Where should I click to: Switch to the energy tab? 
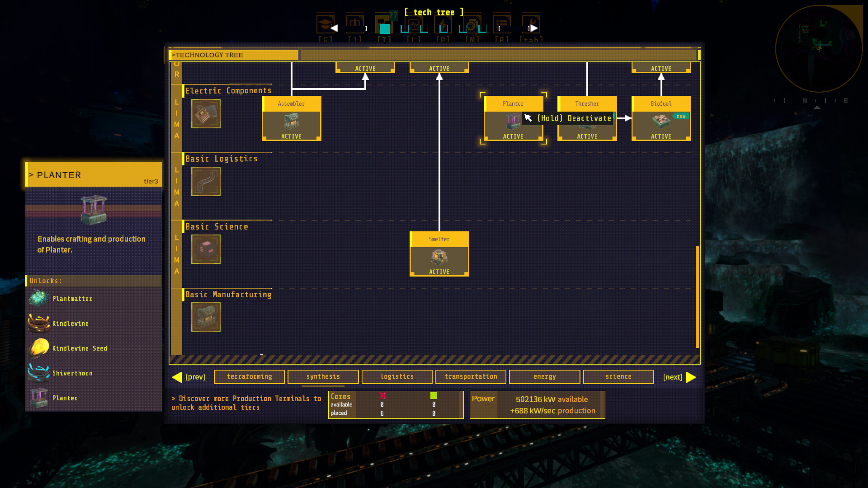(x=544, y=377)
